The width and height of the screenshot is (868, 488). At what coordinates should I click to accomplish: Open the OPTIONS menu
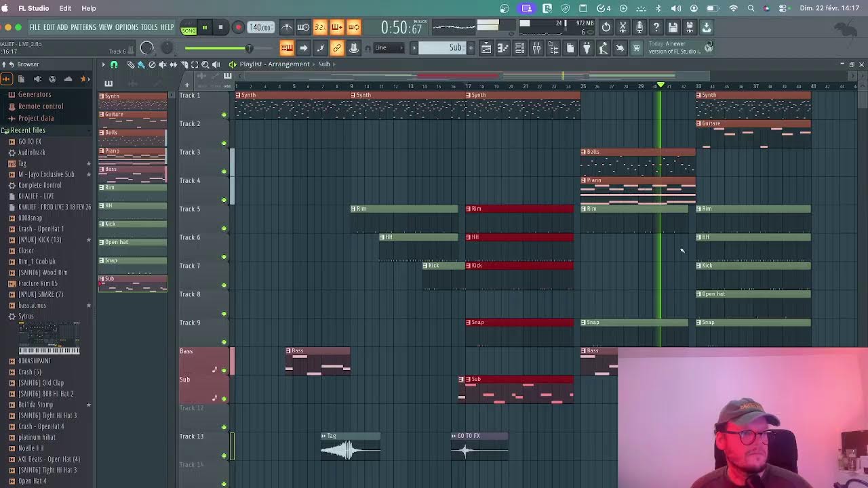(127, 27)
